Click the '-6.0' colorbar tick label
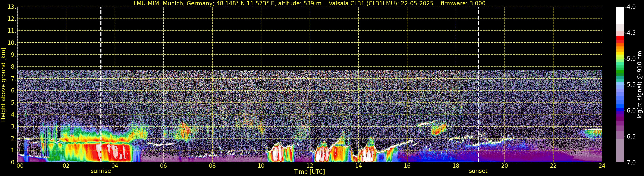 (x=630, y=111)
